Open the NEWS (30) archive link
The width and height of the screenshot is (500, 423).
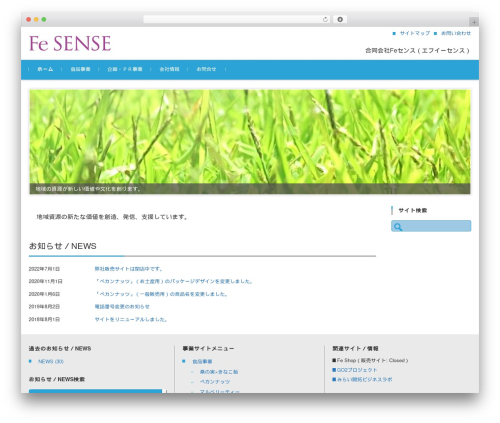(x=51, y=361)
